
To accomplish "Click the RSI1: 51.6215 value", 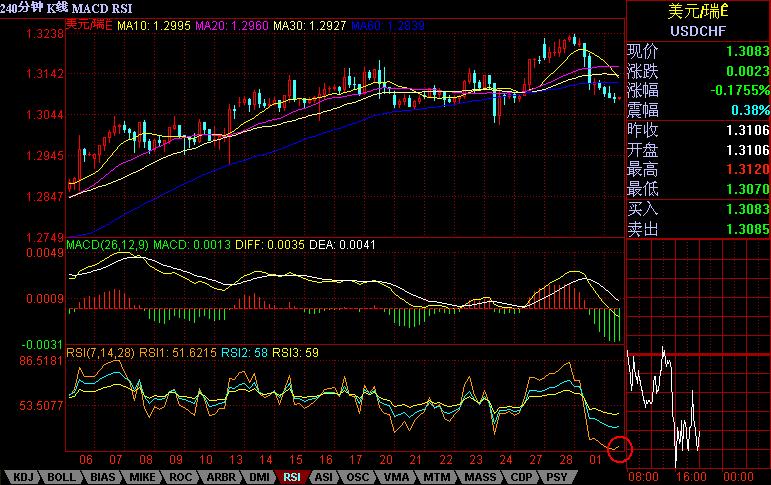I will click(x=178, y=353).
